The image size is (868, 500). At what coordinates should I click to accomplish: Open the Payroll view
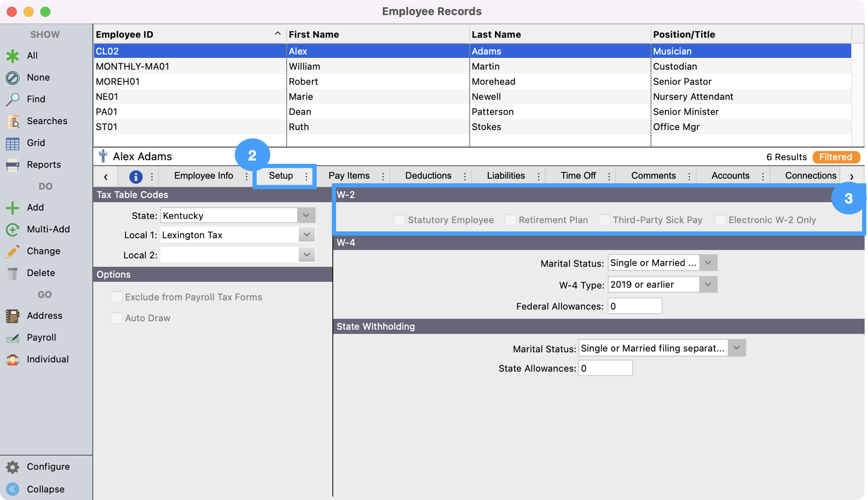[x=41, y=337]
